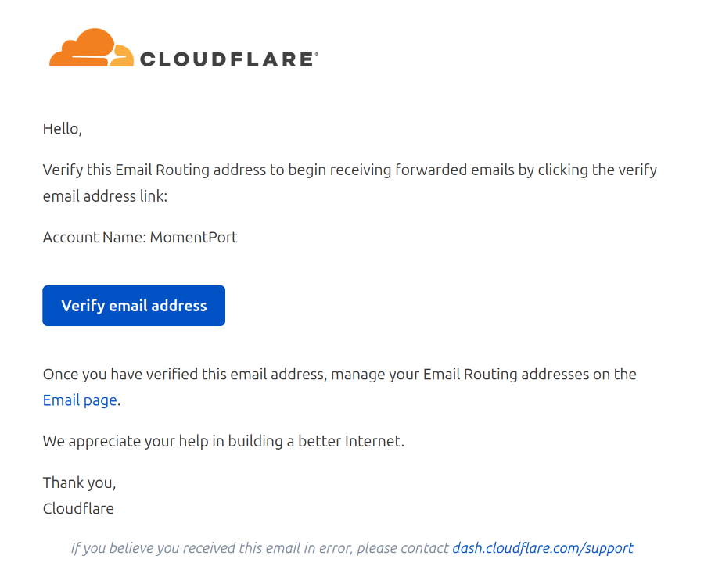Click the orange Cloudflare cloud logo
Screen dimensions: 704x588
[86, 48]
